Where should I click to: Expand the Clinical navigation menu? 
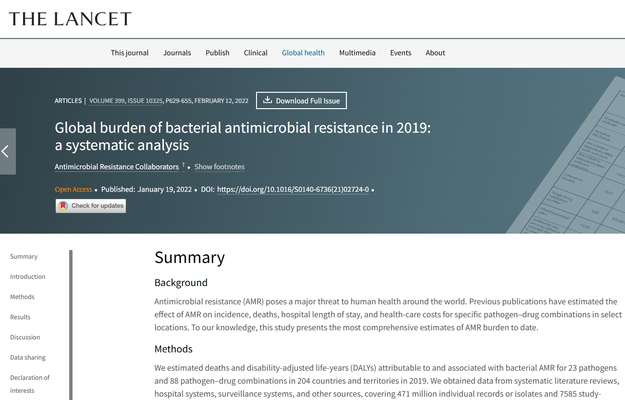point(256,53)
